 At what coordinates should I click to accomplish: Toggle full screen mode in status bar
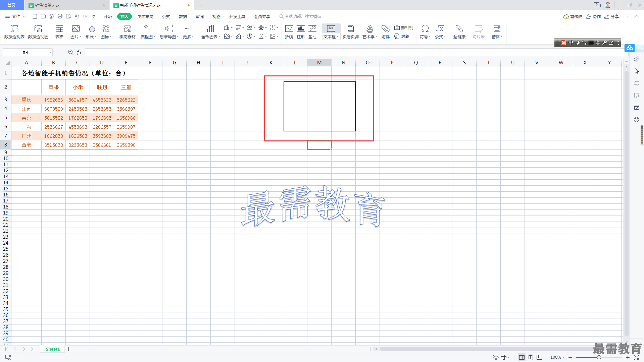coord(636,358)
